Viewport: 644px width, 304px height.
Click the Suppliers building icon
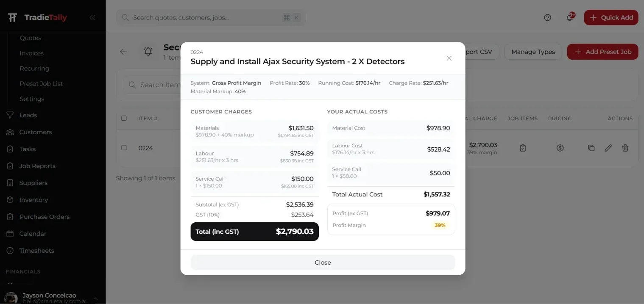(x=10, y=182)
